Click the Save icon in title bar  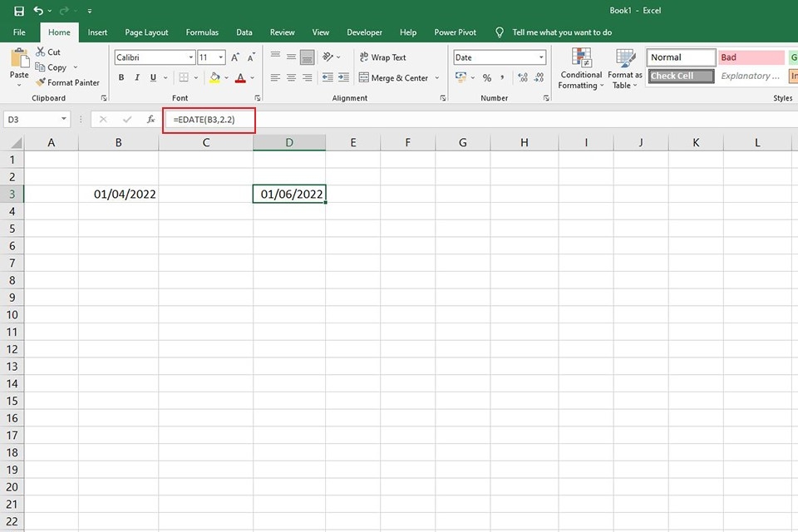pos(19,11)
